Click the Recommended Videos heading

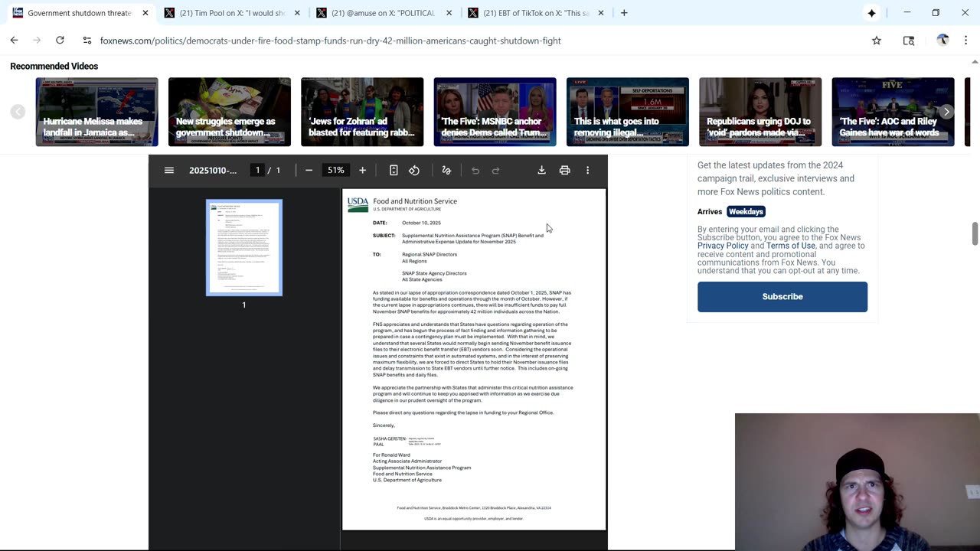(54, 67)
